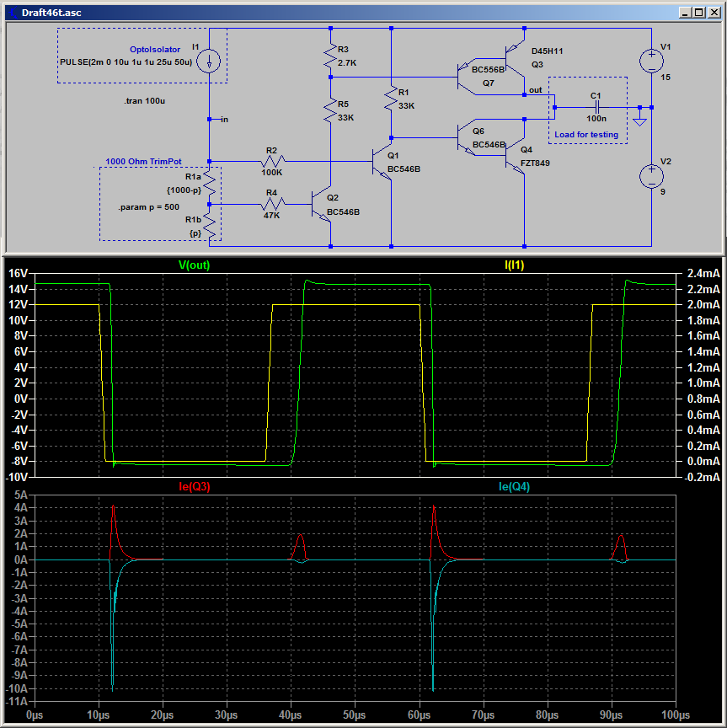
Task: Click the I(I1) trace label
Action: 515,265
